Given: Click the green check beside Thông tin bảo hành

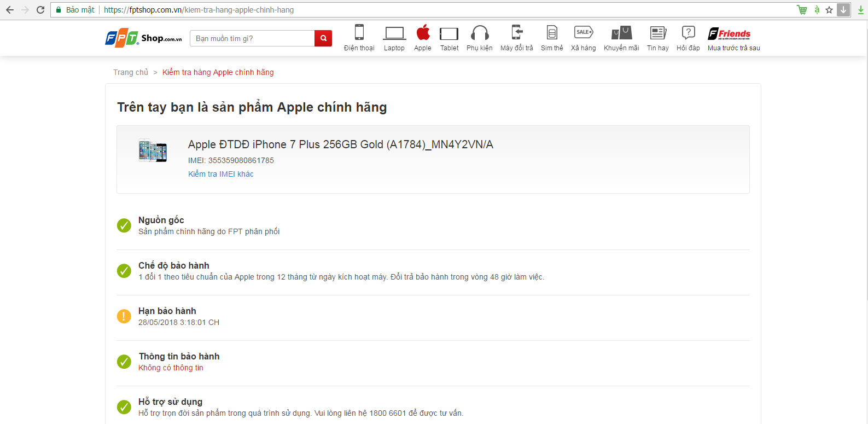Looking at the screenshot, I should (124, 362).
